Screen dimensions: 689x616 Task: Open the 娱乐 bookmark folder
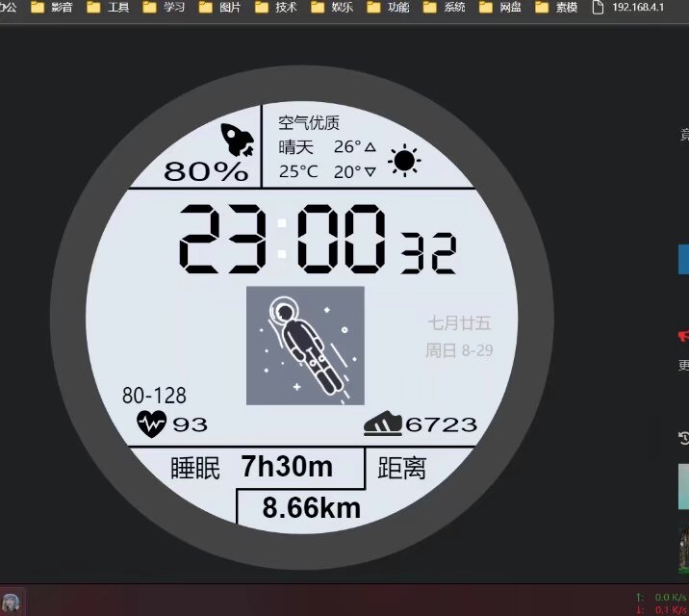(333, 8)
